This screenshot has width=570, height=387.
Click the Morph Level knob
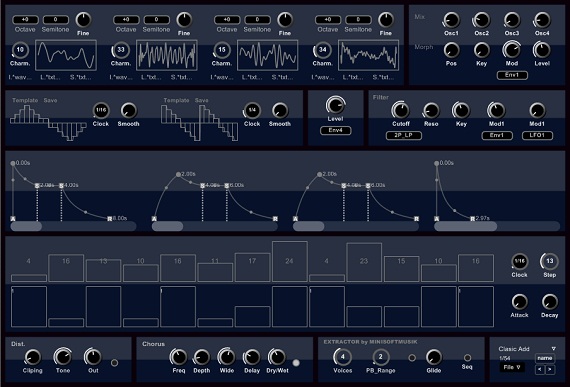click(x=542, y=51)
